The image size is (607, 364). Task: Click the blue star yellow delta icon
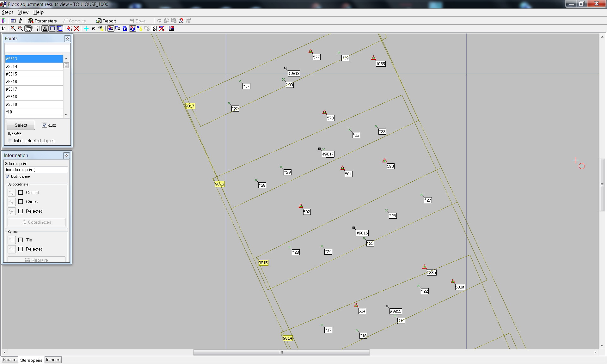coord(139,28)
